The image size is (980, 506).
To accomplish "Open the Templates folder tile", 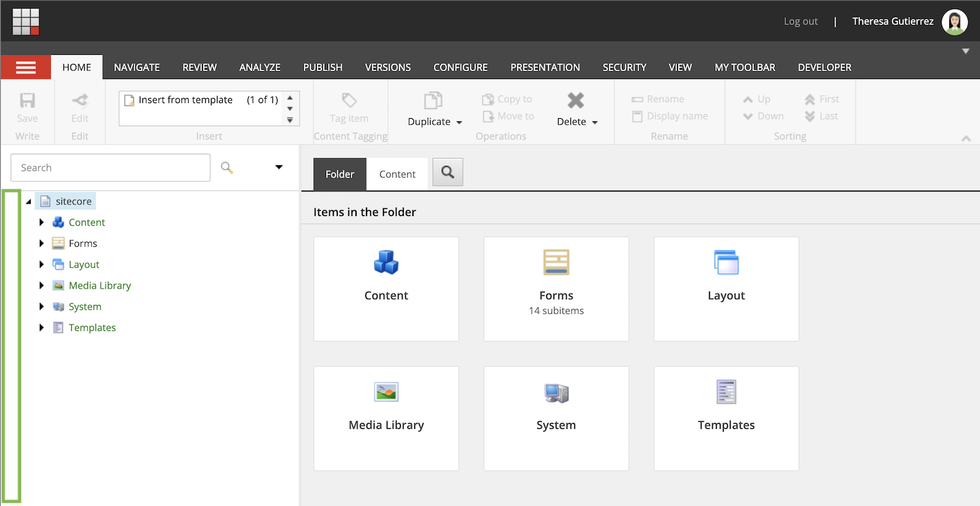I will point(726,419).
